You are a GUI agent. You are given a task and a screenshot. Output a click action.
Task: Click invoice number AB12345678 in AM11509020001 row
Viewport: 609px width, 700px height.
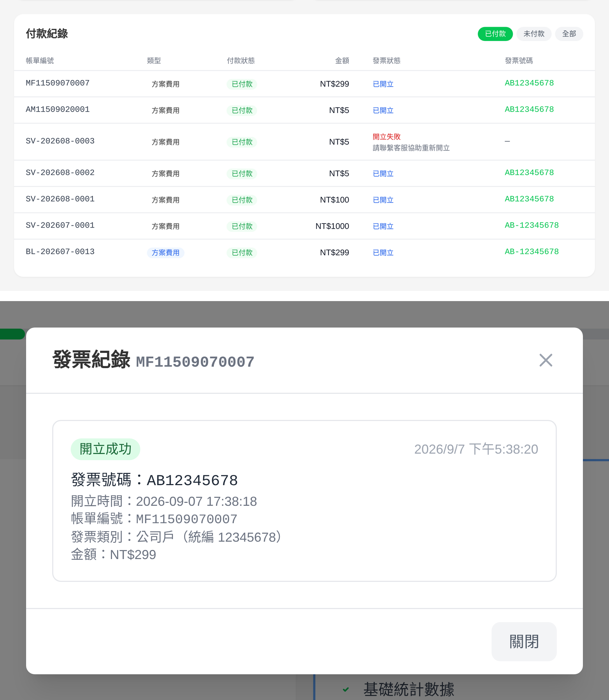[529, 109]
